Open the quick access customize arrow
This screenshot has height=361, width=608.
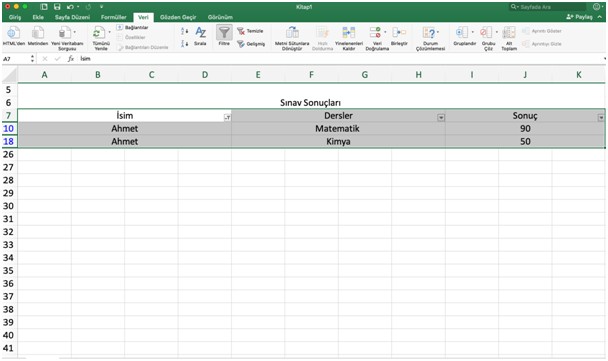(x=102, y=7)
